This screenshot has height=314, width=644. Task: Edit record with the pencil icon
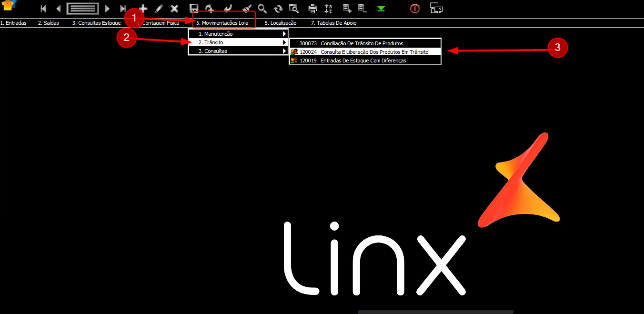pos(159,9)
